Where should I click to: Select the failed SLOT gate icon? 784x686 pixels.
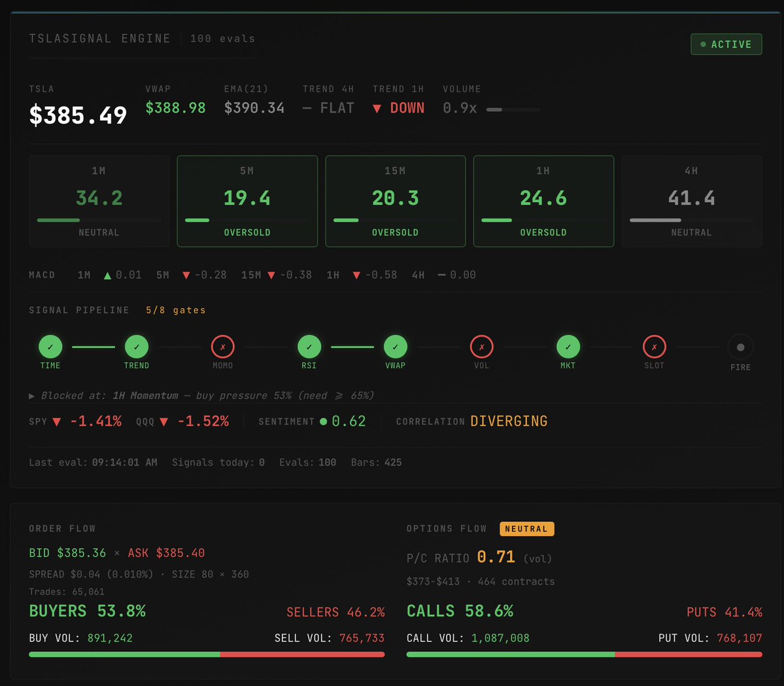click(654, 347)
